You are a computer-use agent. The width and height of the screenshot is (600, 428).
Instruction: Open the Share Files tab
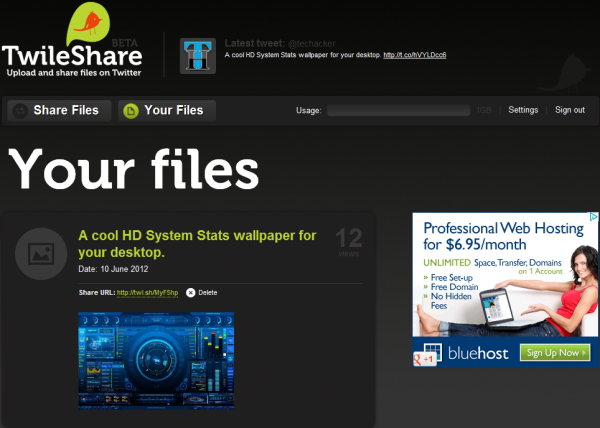tap(59, 111)
